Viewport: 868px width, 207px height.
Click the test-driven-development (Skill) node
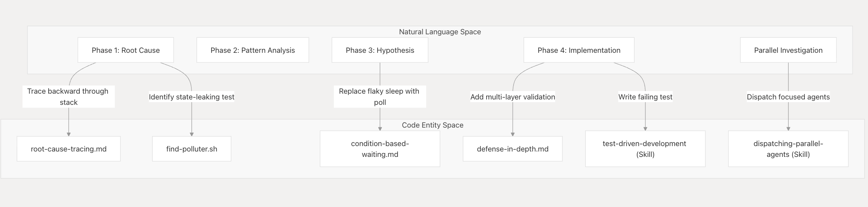(645, 149)
